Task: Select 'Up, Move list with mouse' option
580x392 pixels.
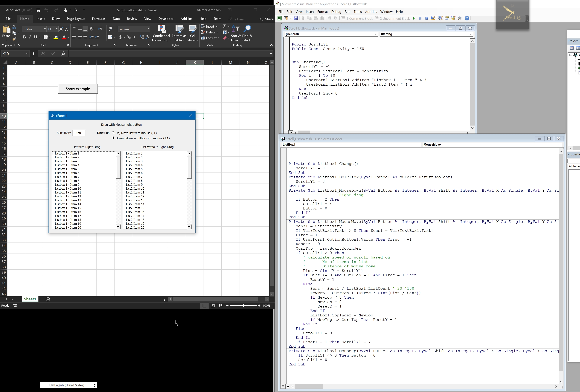Action: pyautogui.click(x=113, y=133)
